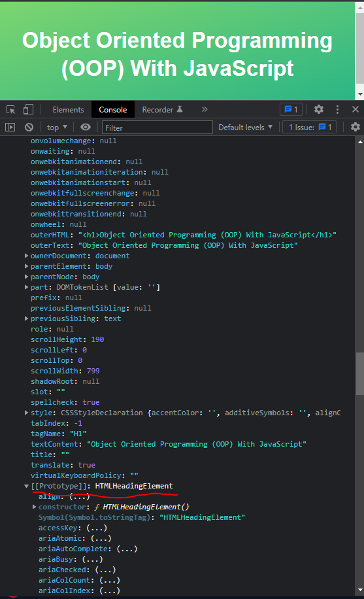The height and width of the screenshot is (599, 364).
Task: Invoke the ariaAutoComplete (...) getter
Action: click(x=127, y=549)
